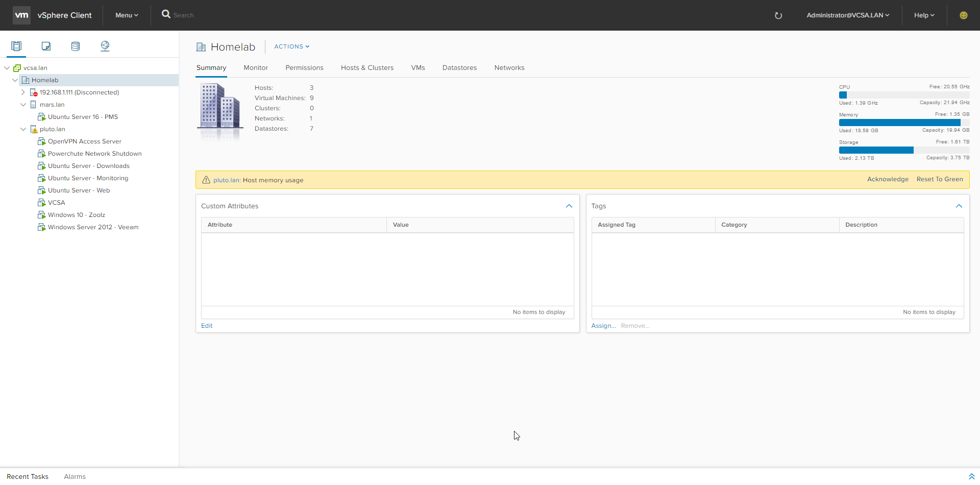Open the ACTIONS dropdown for Homelab
The width and height of the screenshot is (980, 485).
pyautogui.click(x=292, y=46)
